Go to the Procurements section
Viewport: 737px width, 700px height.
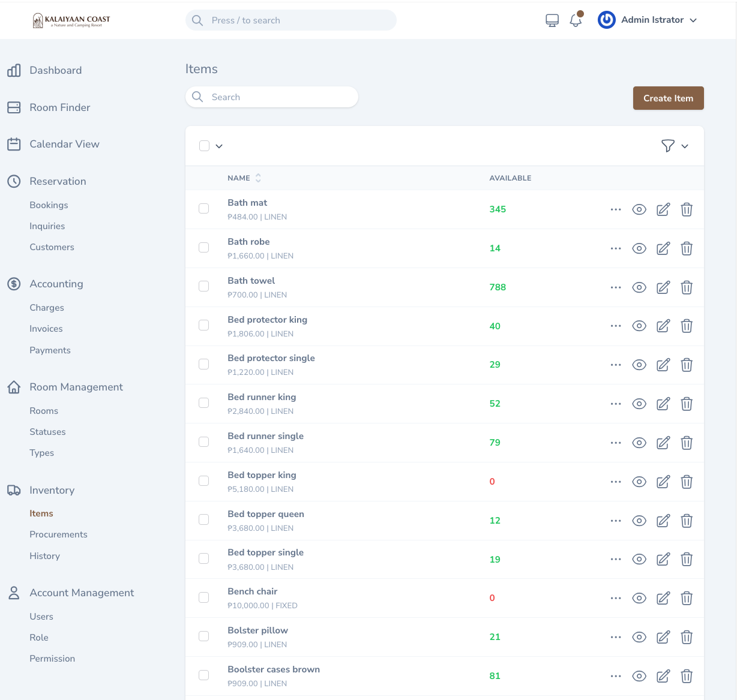[58, 534]
